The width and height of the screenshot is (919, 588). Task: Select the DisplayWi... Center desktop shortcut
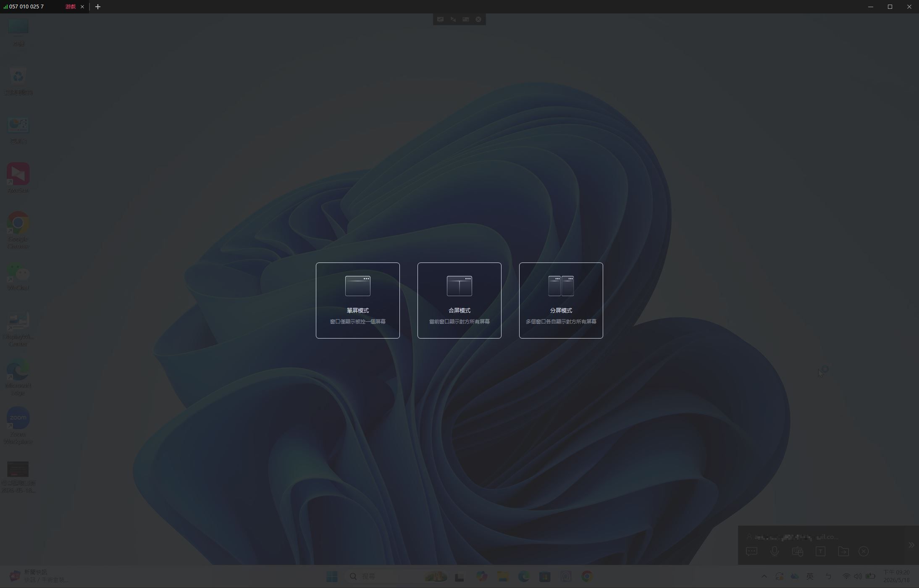pyautogui.click(x=18, y=329)
